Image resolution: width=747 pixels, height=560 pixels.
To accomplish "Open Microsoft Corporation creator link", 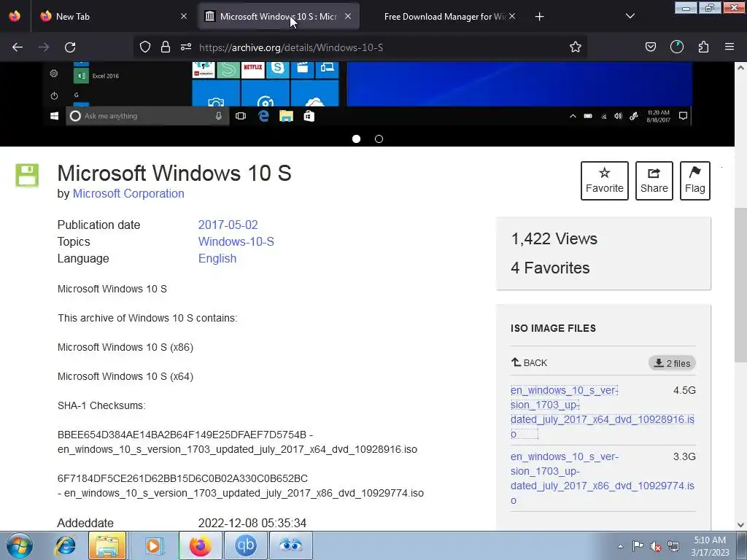I will coord(128,193).
